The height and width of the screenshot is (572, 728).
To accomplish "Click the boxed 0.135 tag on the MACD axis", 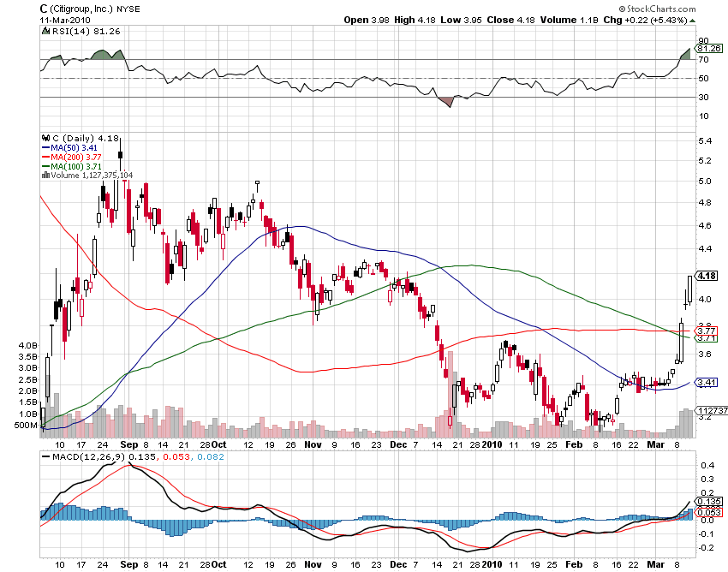I will click(708, 502).
